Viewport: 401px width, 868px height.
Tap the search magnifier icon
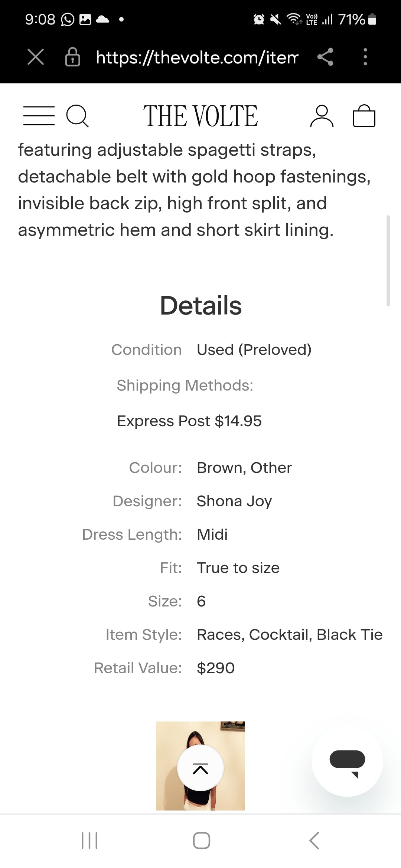pyautogui.click(x=77, y=116)
